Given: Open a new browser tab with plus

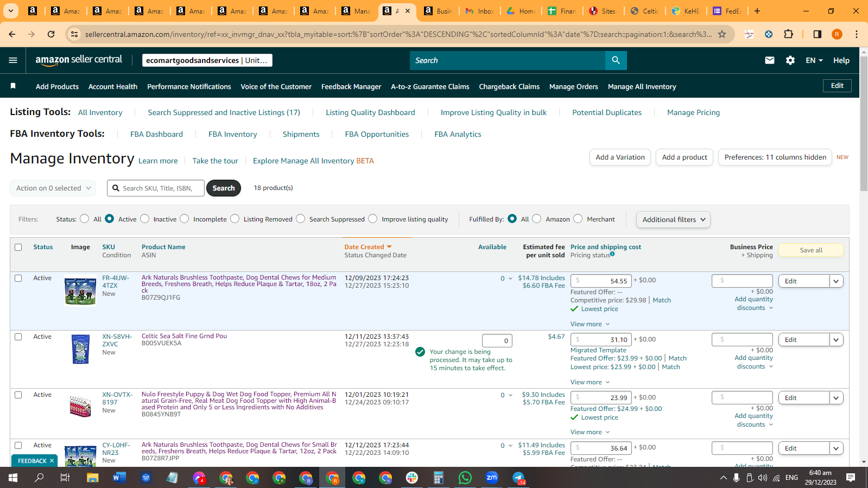Looking at the screenshot, I should click(x=757, y=11).
